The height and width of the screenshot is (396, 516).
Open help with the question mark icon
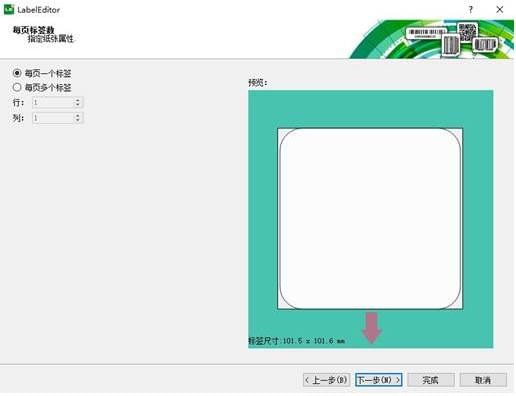[471, 10]
